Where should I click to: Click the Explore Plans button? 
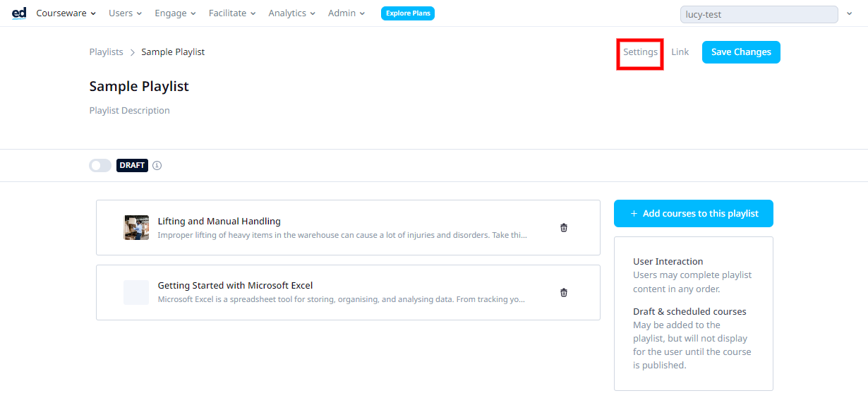(408, 13)
